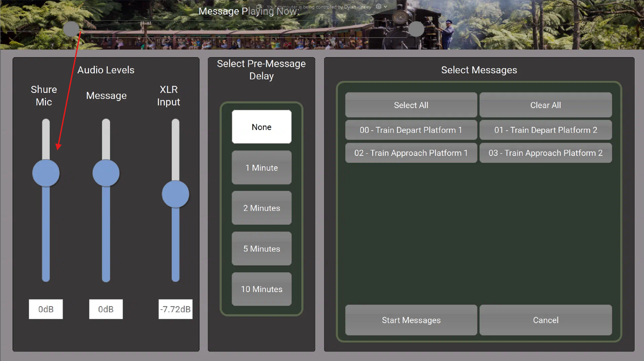The height and width of the screenshot is (361, 644).
Task: Click the gray circle left of the message bar
Action: (x=71, y=29)
